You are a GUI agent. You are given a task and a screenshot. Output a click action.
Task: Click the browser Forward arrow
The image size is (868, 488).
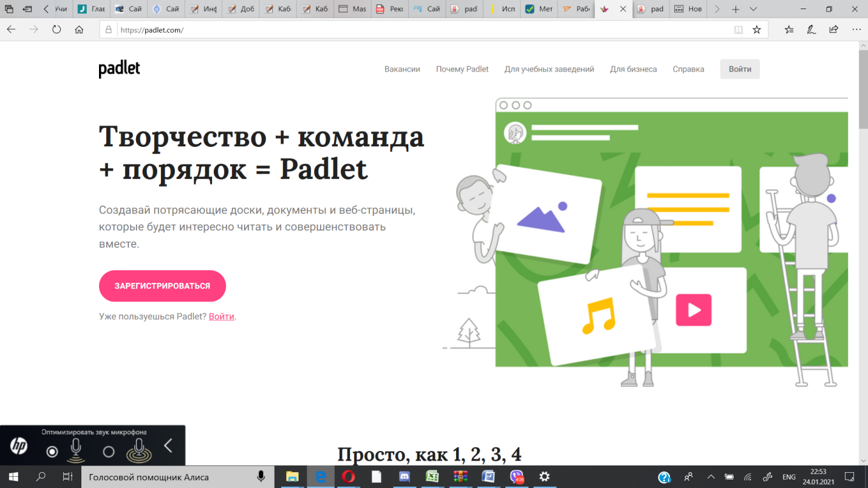tap(34, 29)
